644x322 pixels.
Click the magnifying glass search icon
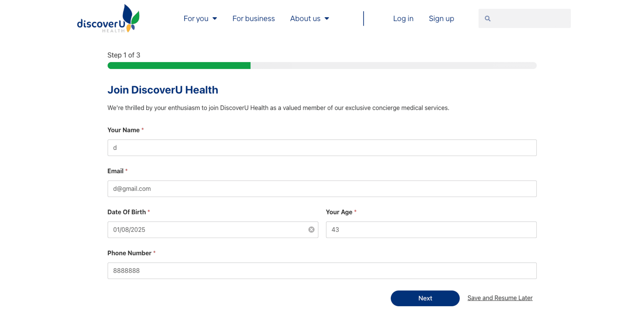coord(487,19)
